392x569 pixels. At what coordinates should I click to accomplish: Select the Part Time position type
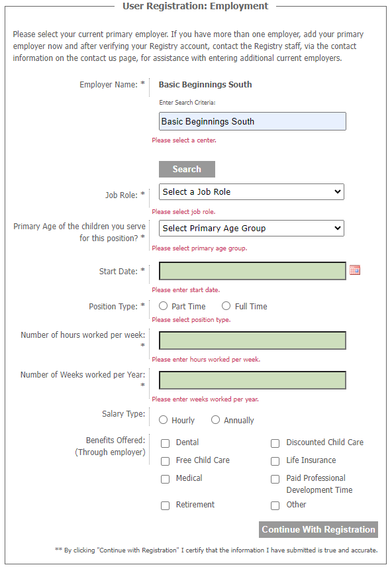163,305
